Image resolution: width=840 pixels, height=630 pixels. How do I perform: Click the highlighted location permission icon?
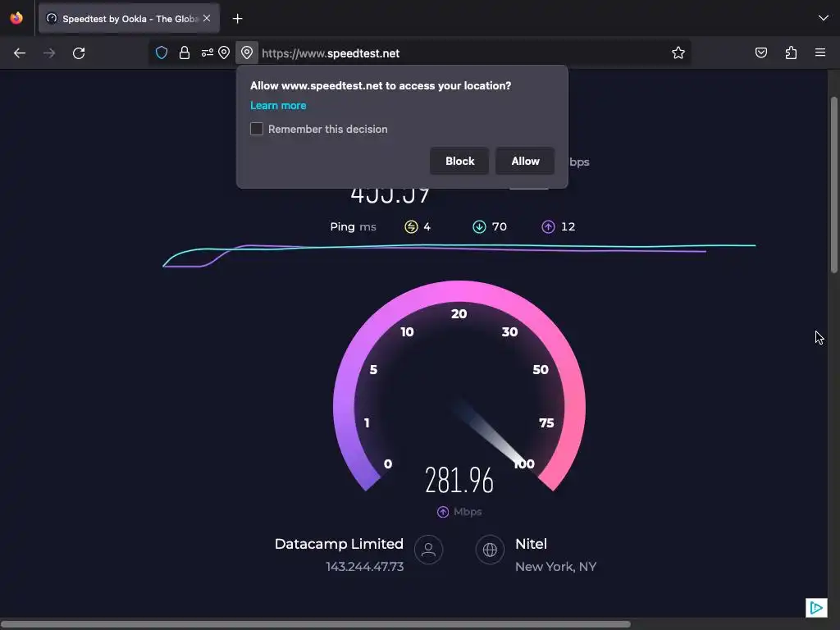point(246,52)
